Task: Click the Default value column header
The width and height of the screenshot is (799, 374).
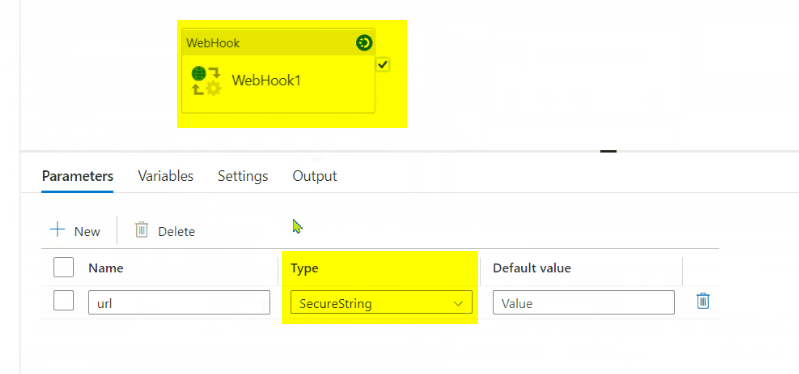Action: 531,268
